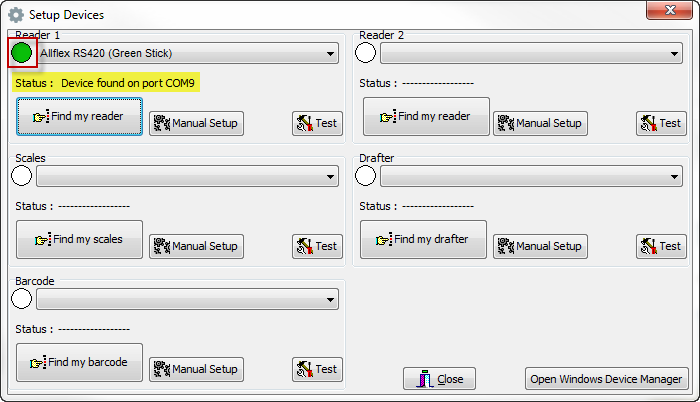Open Windows Device Manager

click(606, 379)
